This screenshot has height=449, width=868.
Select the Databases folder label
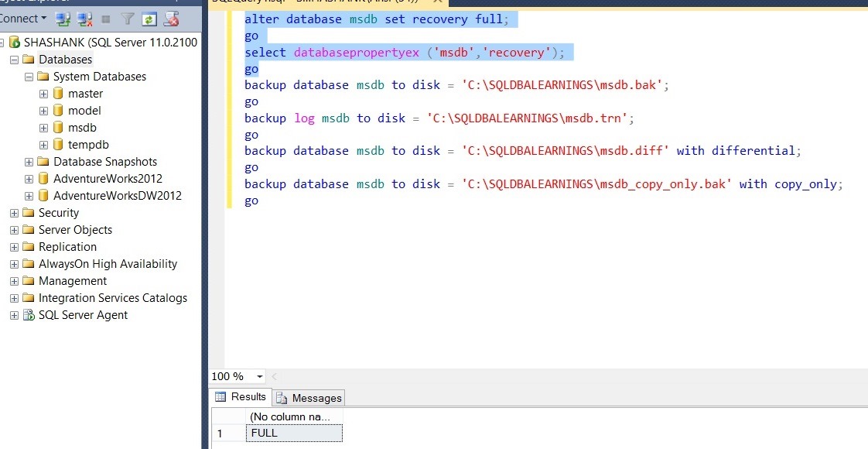(x=65, y=60)
